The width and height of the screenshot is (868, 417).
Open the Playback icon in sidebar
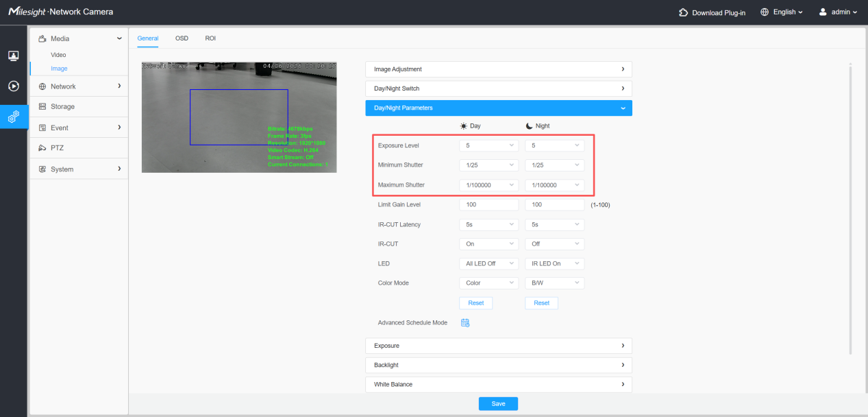pyautogui.click(x=13, y=86)
